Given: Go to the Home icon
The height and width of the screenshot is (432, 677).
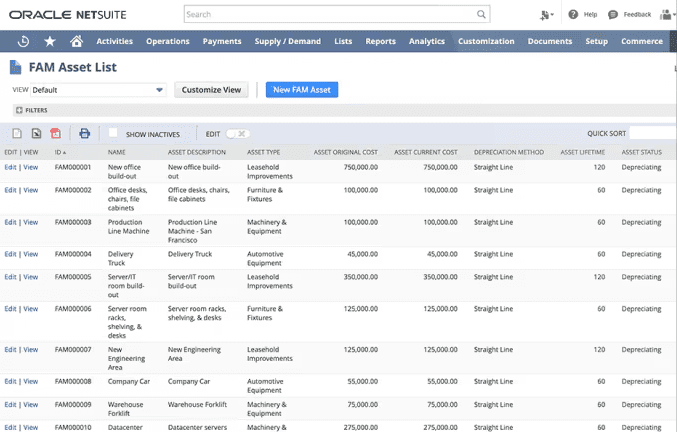Looking at the screenshot, I should [x=76, y=41].
